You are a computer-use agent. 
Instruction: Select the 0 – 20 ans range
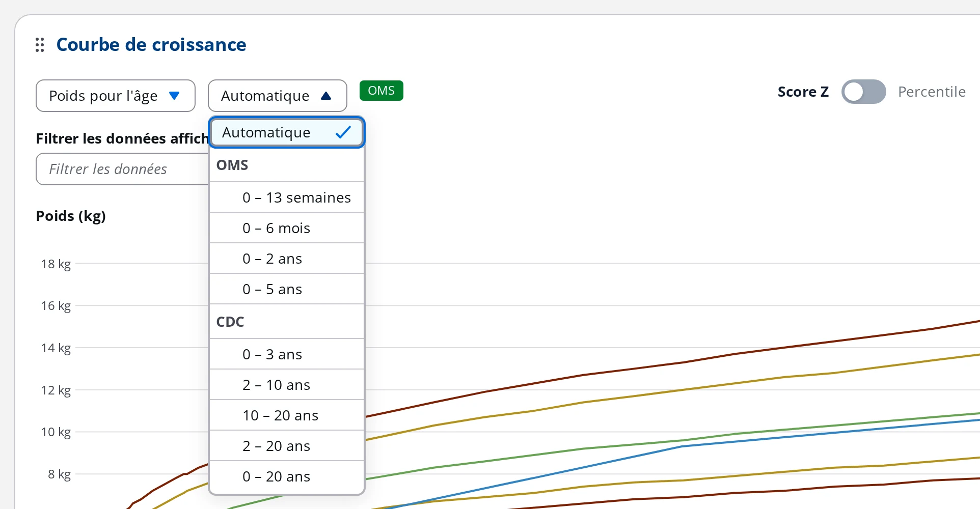[287, 476]
